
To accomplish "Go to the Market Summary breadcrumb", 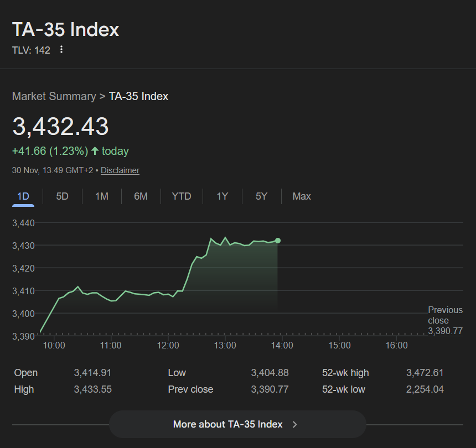I will (x=54, y=96).
